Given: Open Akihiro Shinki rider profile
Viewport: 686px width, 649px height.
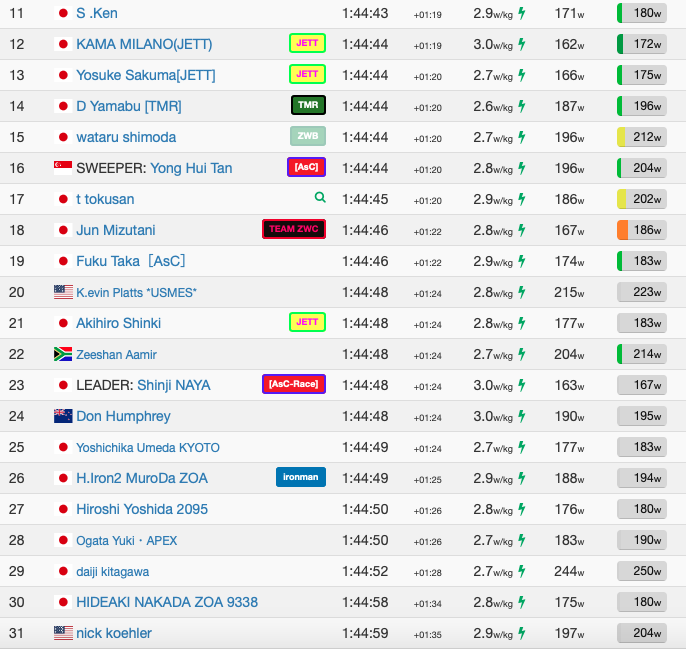Looking at the screenshot, I should (x=119, y=323).
